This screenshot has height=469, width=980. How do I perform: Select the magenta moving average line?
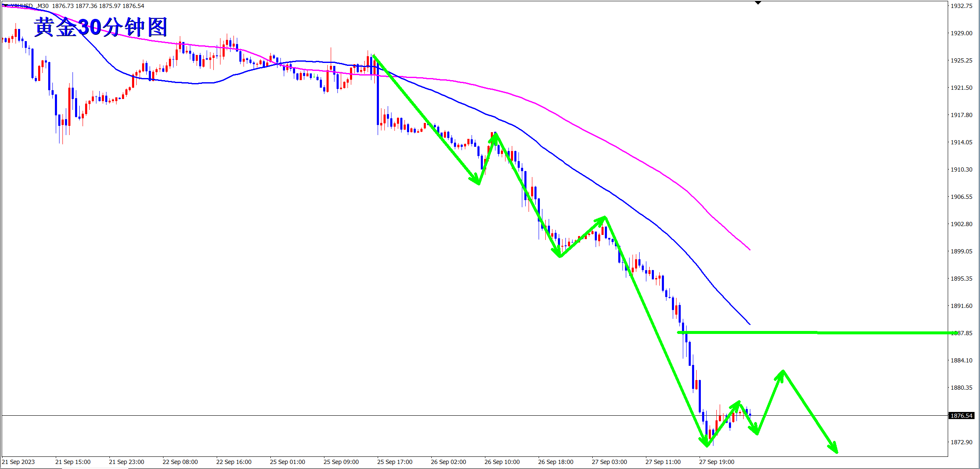[x=629, y=154]
